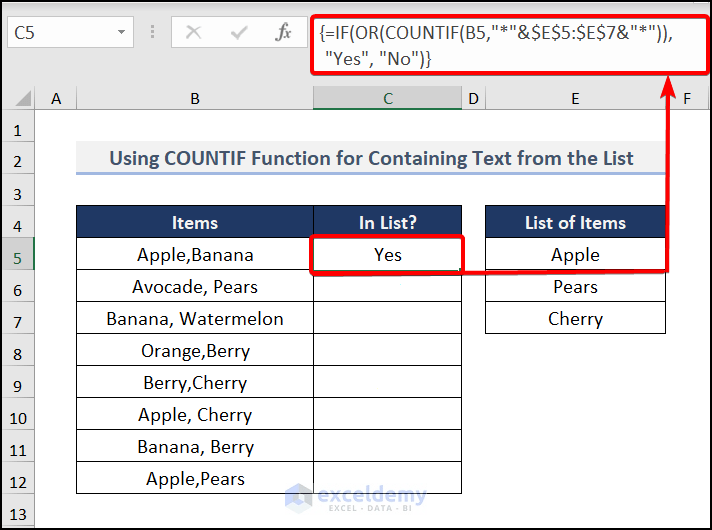
Task: Select column B header
Action: click(195, 98)
